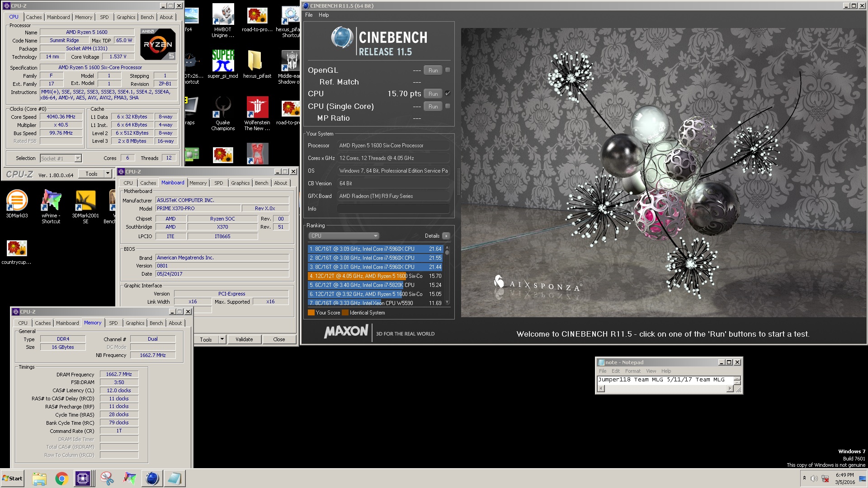Click the network tray icon
Viewport: 868px width, 488px height.
click(825, 479)
